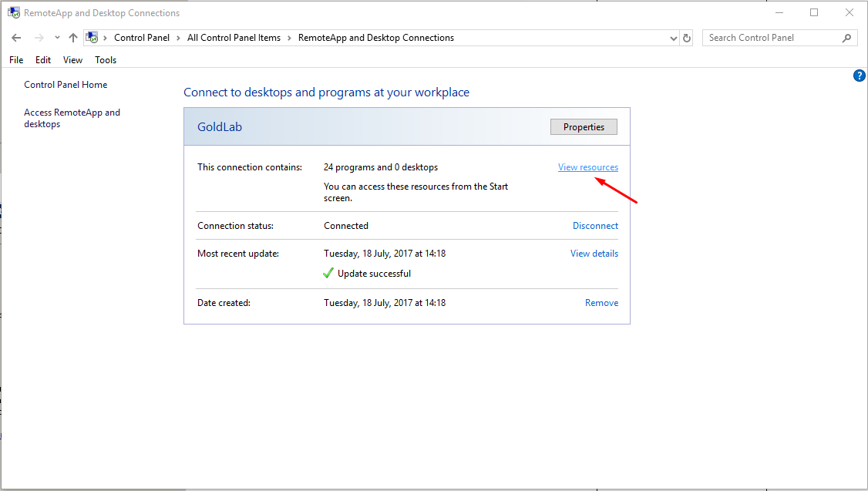Open the Tools menu

[106, 60]
